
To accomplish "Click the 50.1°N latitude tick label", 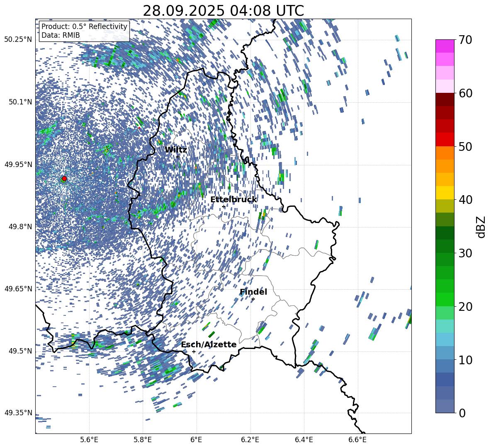I will [x=20, y=102].
